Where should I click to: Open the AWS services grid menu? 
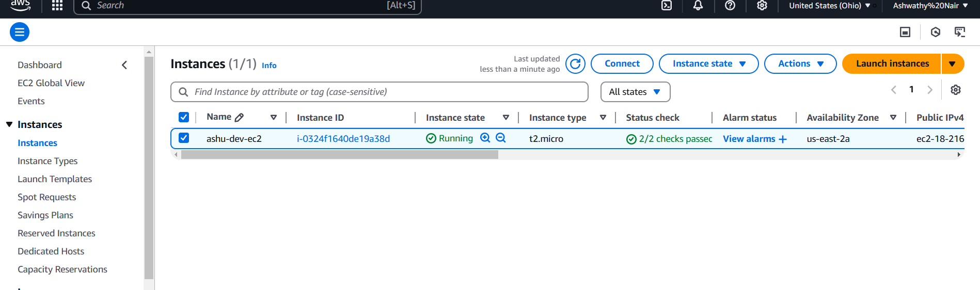click(57, 6)
